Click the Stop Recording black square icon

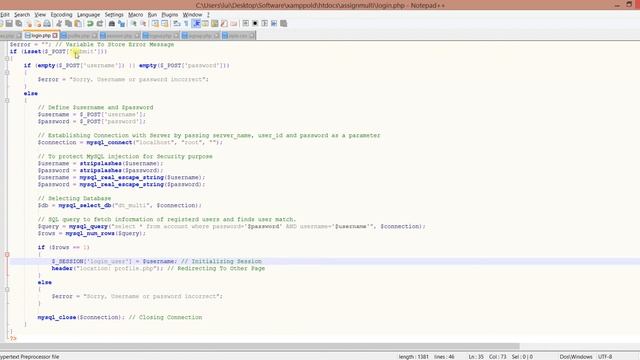(x=255, y=24)
